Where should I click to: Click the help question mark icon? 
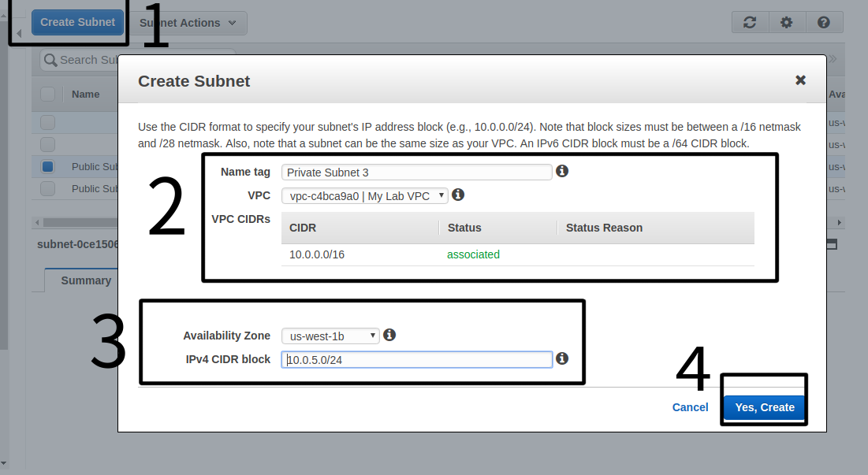pyautogui.click(x=824, y=23)
